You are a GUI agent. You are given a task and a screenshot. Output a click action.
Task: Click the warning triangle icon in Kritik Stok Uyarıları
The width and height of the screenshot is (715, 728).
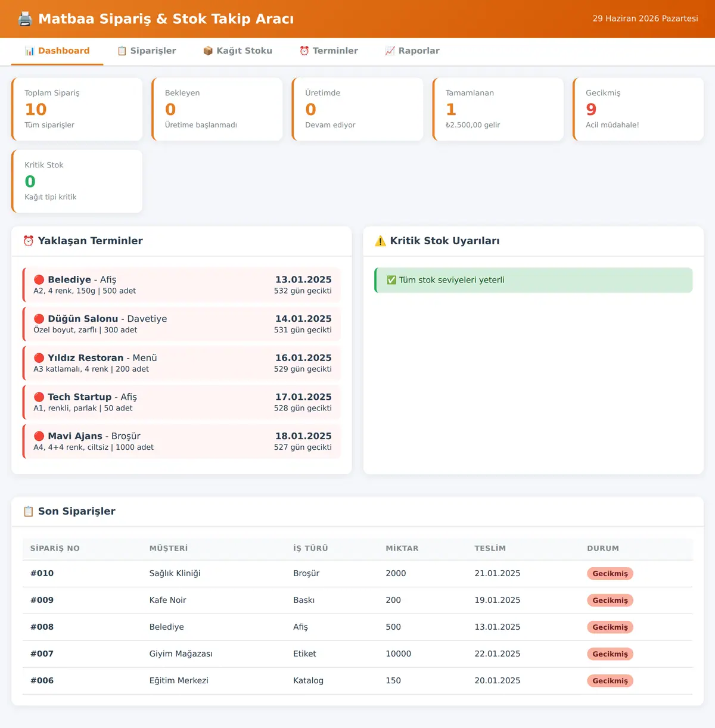point(380,241)
